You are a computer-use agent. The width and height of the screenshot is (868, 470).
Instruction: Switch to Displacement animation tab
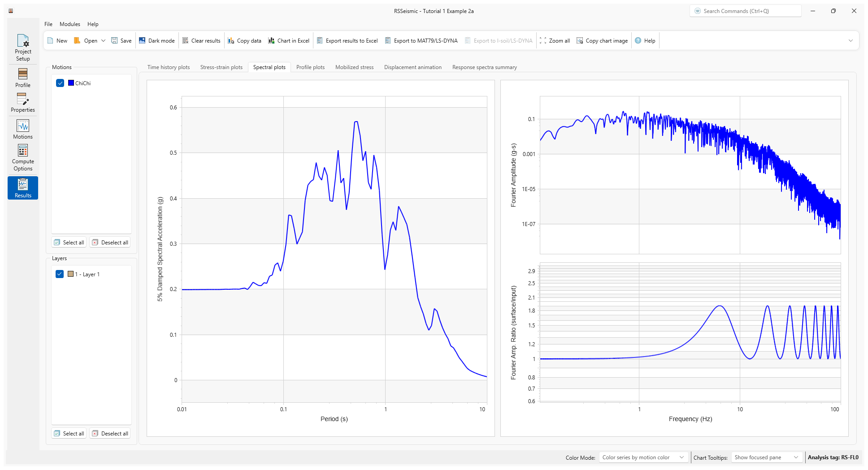click(413, 67)
